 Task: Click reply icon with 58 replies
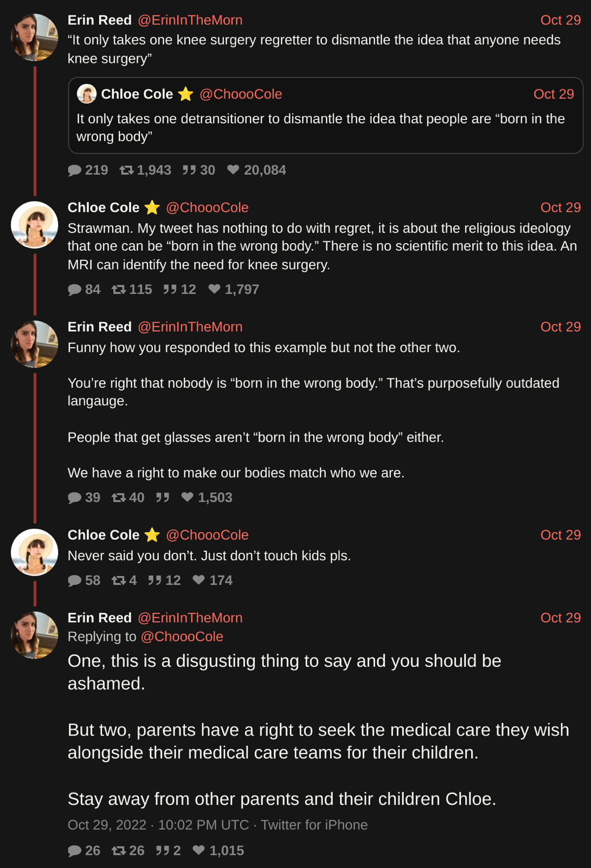74,580
